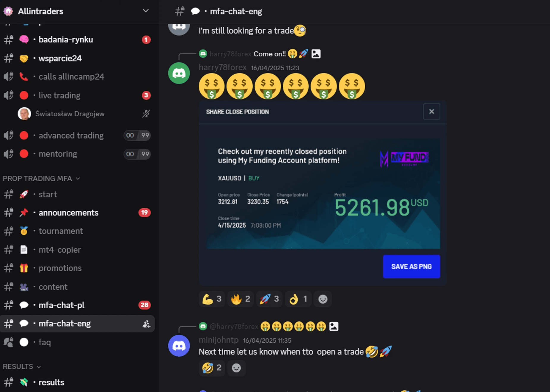The image size is (550, 392).
Task: Add reaction to harry78forex's profit message
Action: tap(323, 299)
